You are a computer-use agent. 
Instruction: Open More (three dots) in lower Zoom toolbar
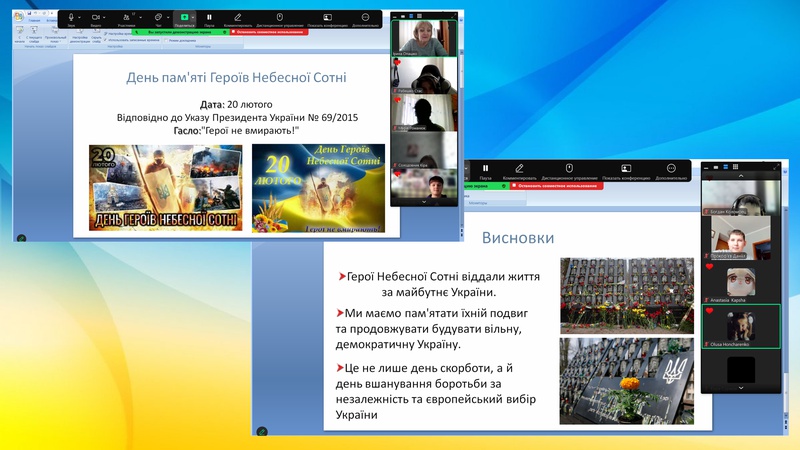[x=671, y=171]
